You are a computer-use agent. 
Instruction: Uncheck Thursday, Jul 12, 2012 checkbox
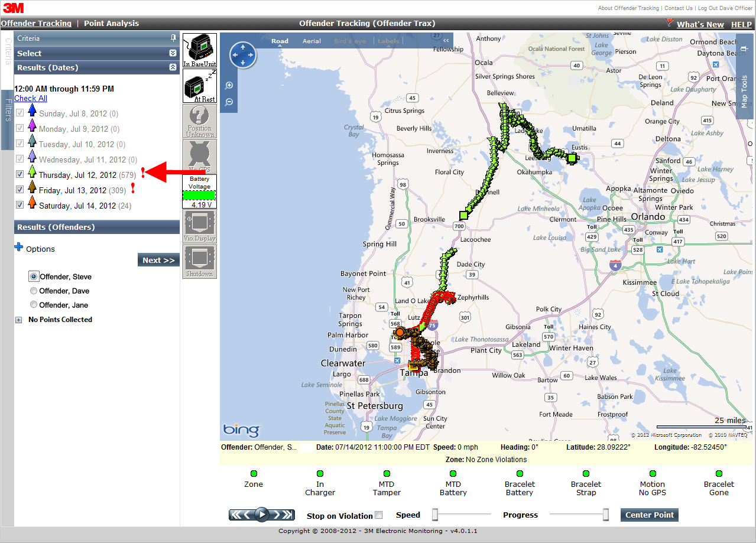(x=20, y=174)
